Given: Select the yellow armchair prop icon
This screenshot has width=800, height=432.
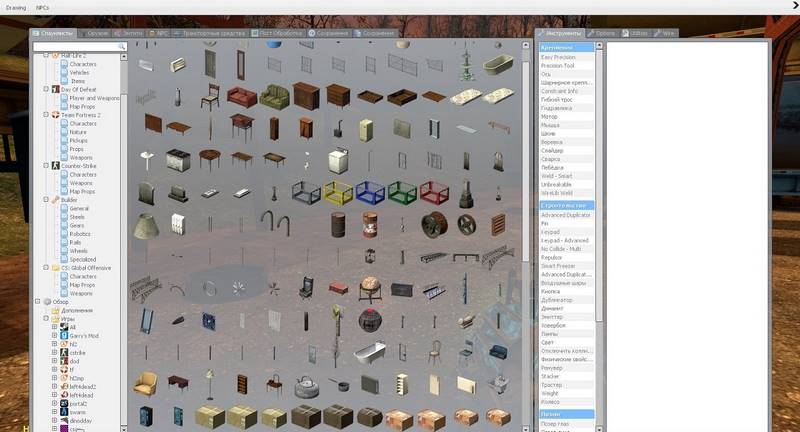Looking at the screenshot, I should pyautogui.click(x=145, y=383).
